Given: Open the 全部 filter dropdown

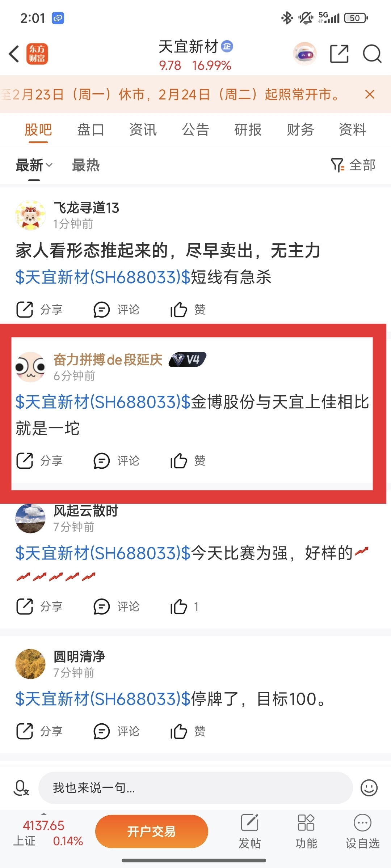Looking at the screenshot, I should click(x=353, y=165).
